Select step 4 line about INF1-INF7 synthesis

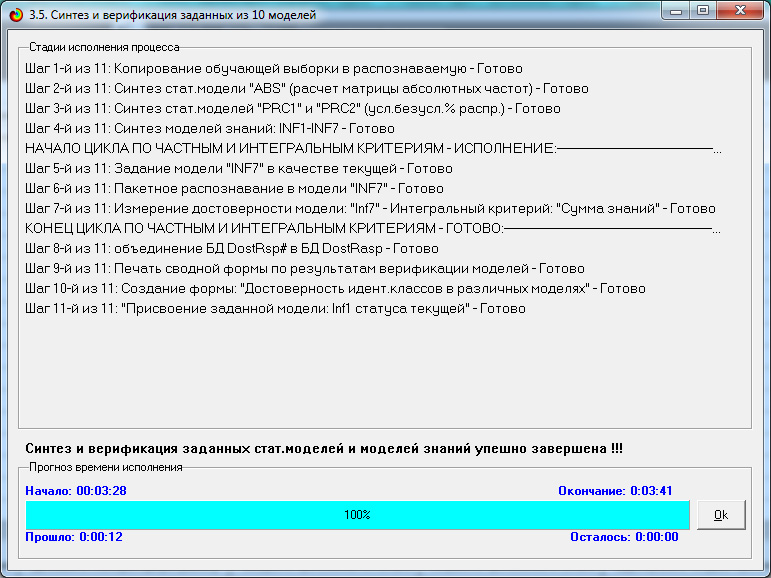[x=210, y=129]
